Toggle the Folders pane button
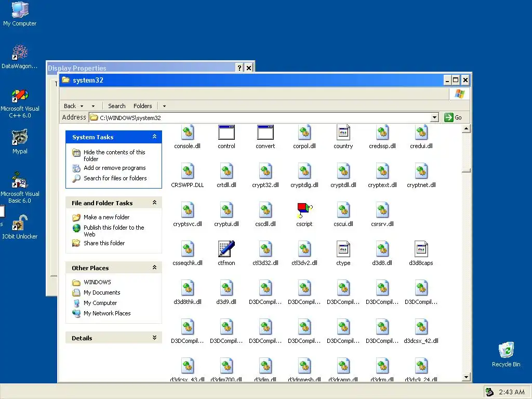This screenshot has height=399, width=532. coord(142,106)
